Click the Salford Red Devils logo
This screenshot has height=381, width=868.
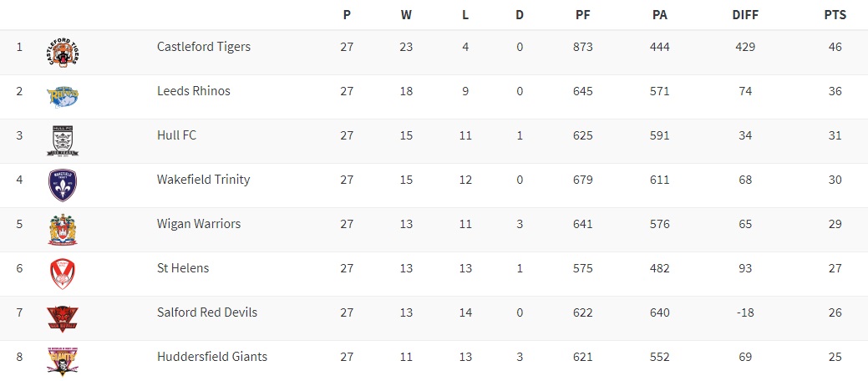click(x=63, y=317)
